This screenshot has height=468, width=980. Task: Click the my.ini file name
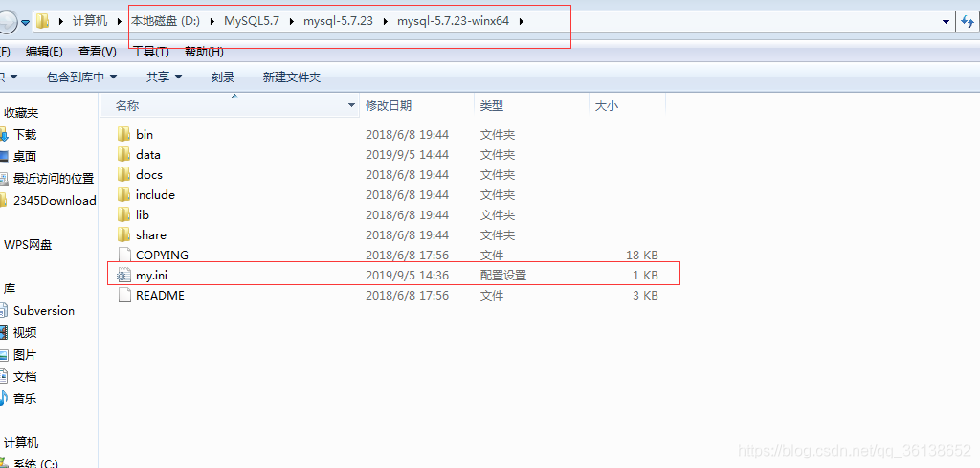(x=151, y=275)
